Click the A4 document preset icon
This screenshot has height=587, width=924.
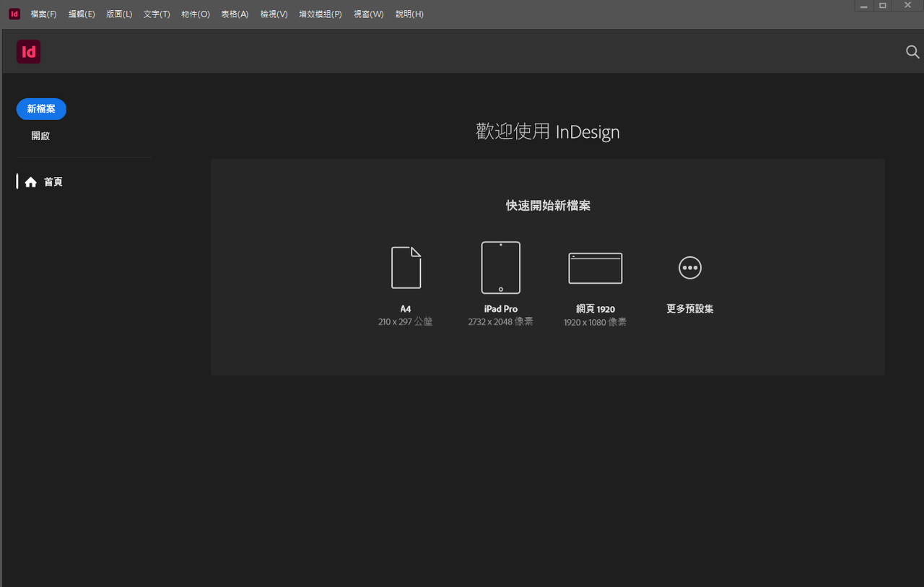[406, 268]
